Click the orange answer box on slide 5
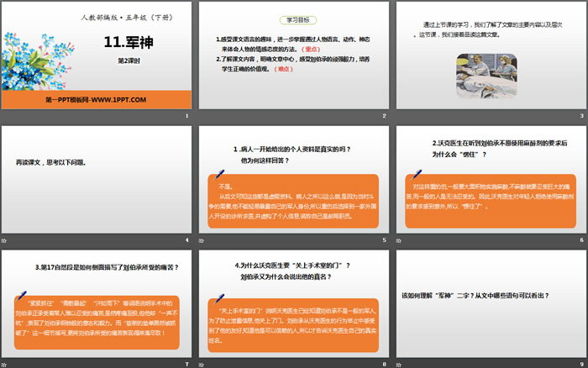The width and height of the screenshot is (588, 368). [293, 201]
